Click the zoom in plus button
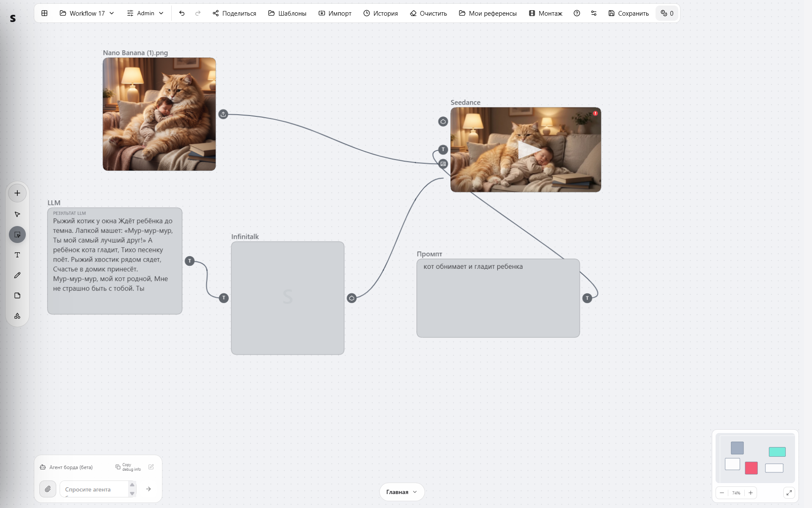 point(751,493)
